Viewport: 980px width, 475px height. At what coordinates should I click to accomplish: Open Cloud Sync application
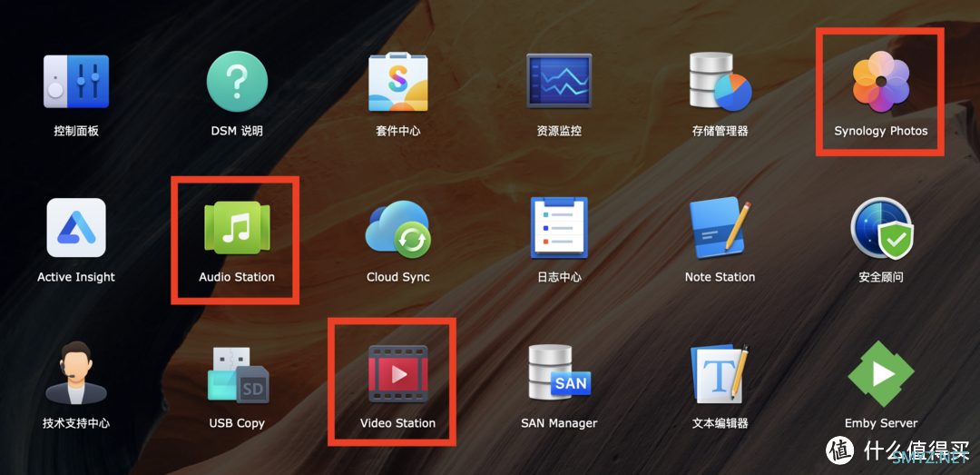397,228
